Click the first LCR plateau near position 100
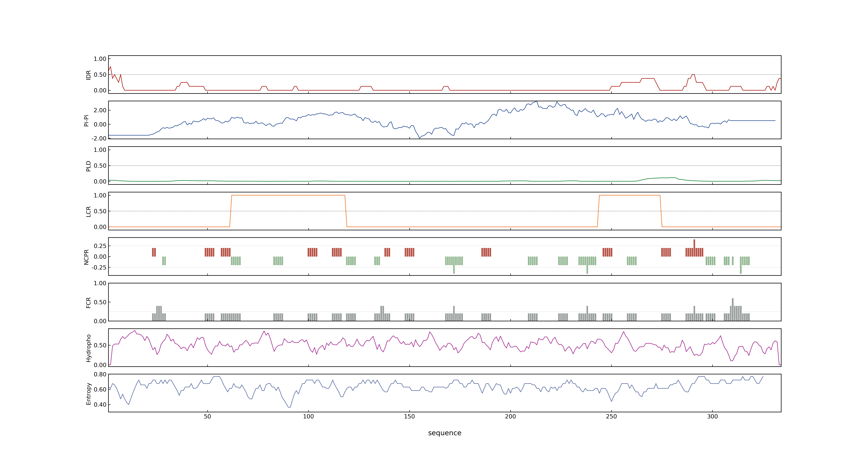This screenshot has width=868, height=463. [x=288, y=195]
